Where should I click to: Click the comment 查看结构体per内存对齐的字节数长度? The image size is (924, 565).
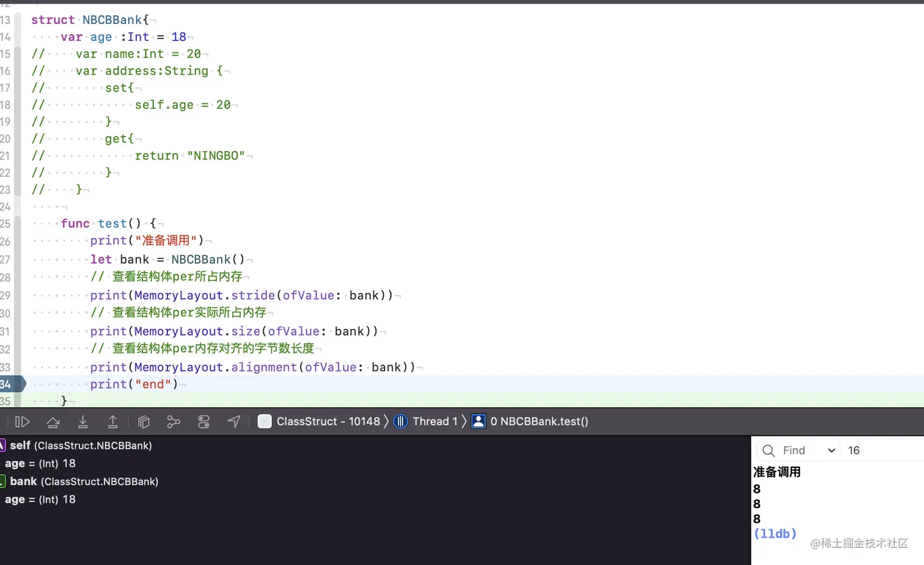pyautogui.click(x=202, y=348)
